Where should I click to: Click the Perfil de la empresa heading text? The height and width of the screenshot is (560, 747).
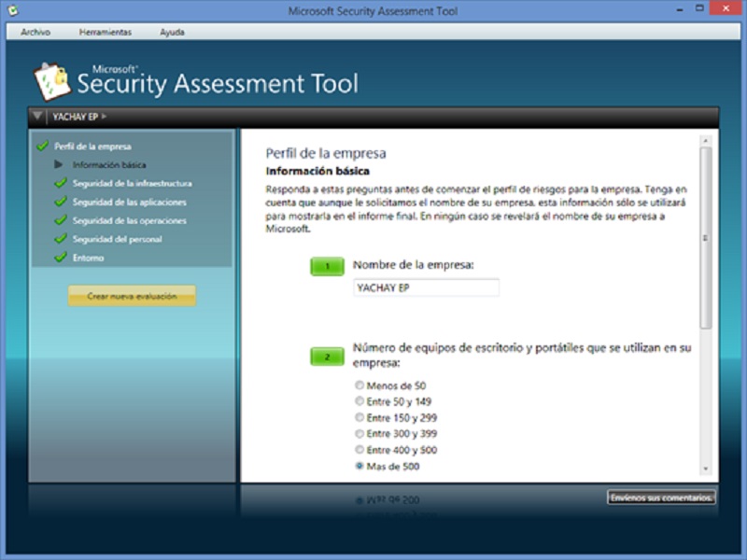point(326,153)
